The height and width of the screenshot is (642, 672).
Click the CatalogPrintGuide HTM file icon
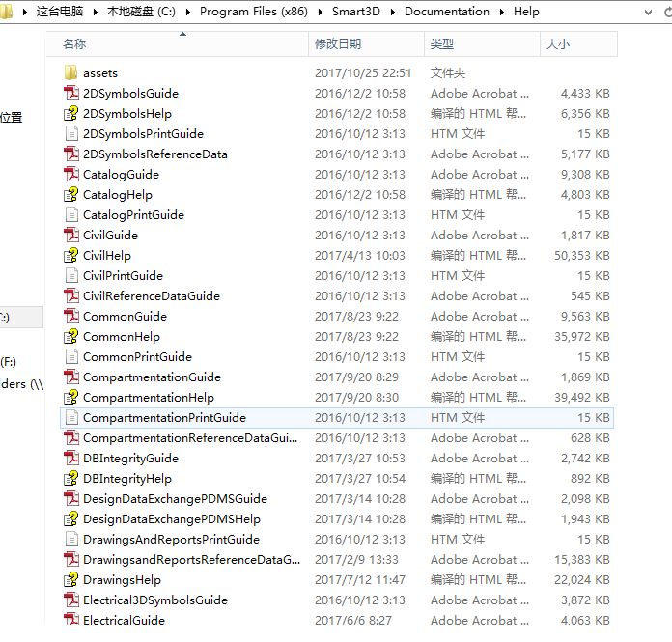coord(71,214)
